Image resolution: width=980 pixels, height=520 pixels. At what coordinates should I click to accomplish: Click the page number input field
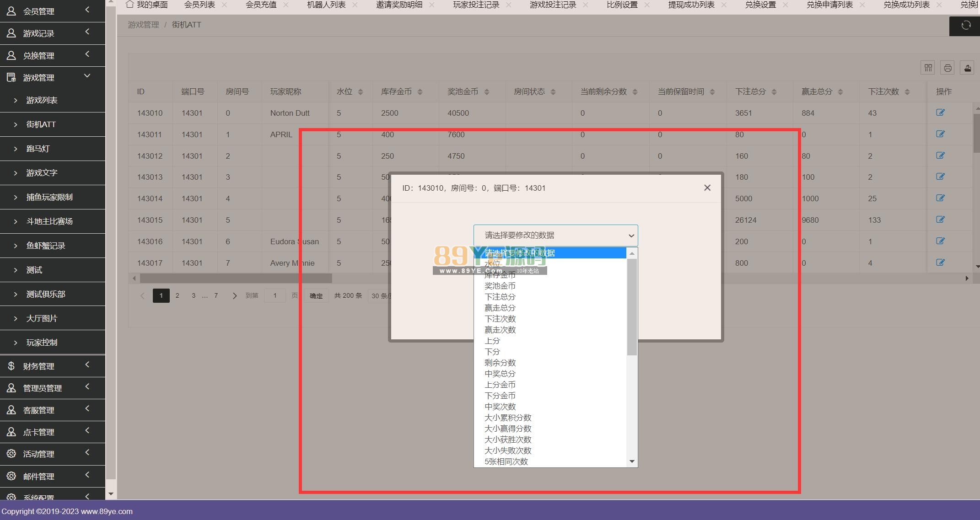tap(275, 296)
